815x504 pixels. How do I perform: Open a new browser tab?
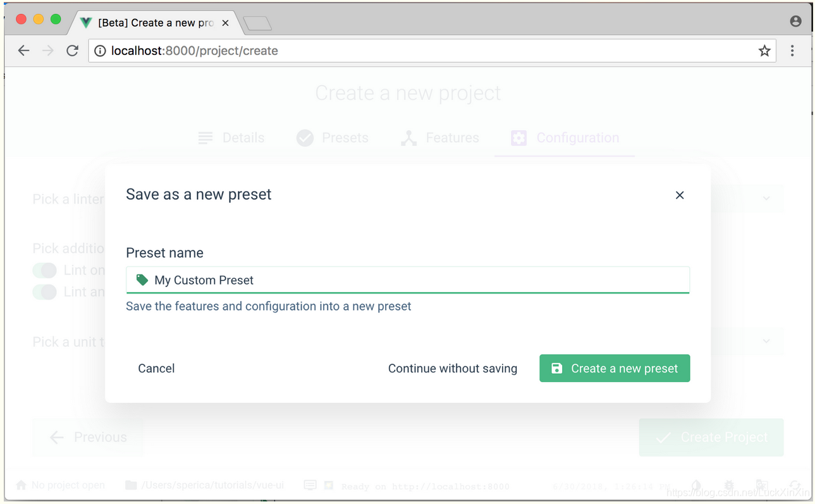(257, 23)
